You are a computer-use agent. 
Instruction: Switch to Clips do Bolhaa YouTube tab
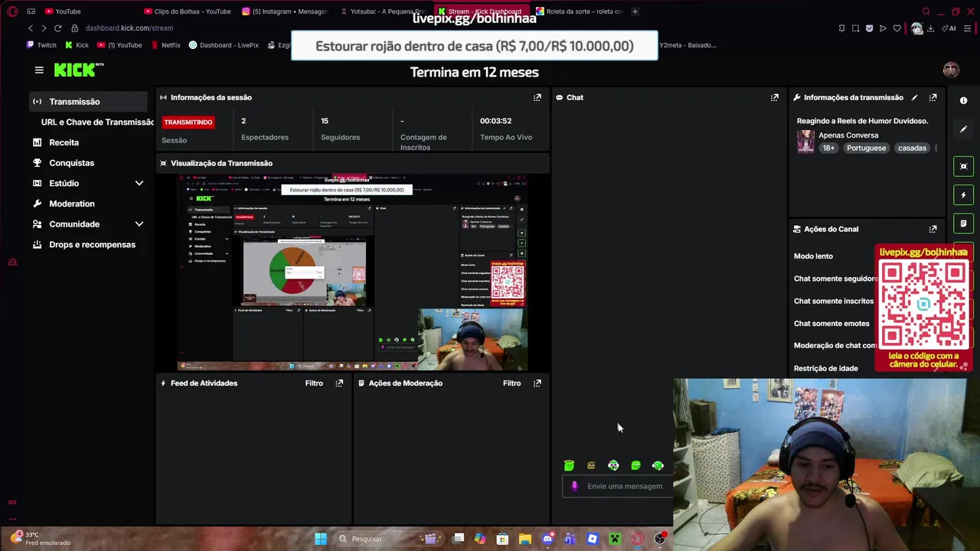[x=188, y=11]
